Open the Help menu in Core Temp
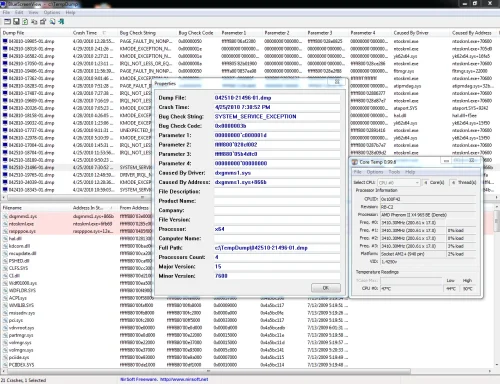 410,172
